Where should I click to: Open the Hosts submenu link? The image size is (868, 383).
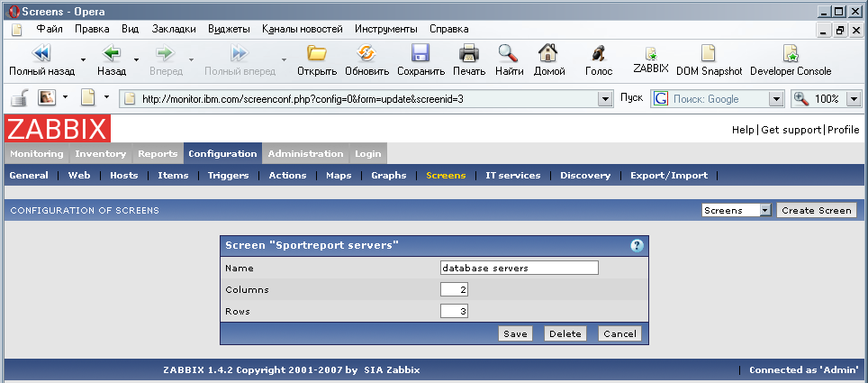124,175
